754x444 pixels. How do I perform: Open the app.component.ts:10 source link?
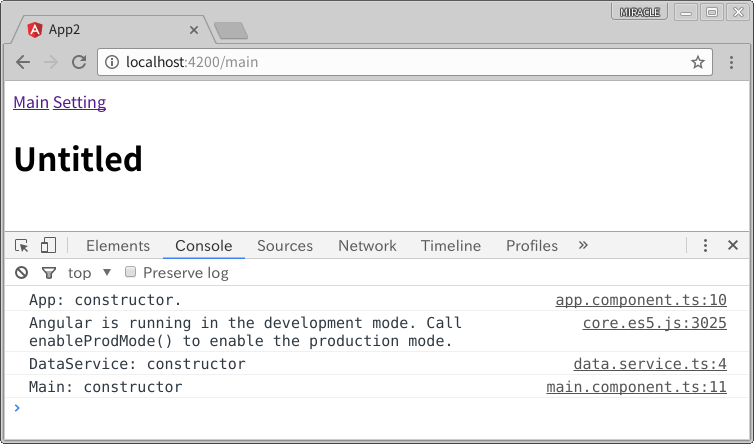tap(641, 300)
